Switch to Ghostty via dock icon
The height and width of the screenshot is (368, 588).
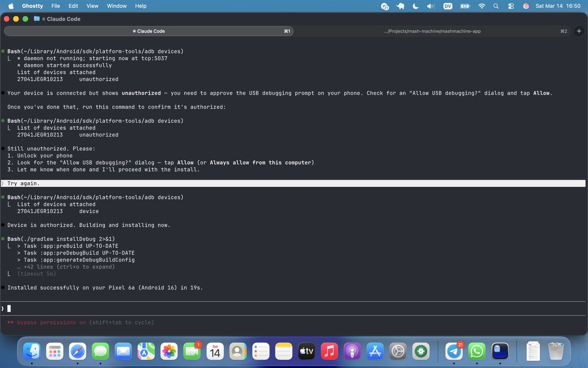coord(500,351)
